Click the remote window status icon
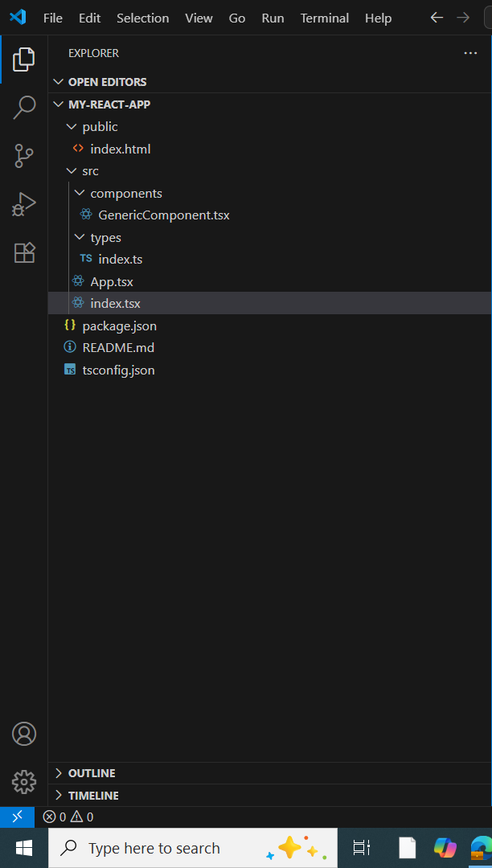Screen dimensions: 492x868 pyautogui.click(x=17, y=817)
